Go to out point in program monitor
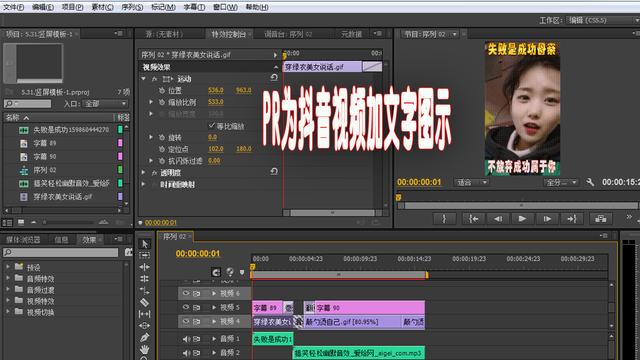 (572, 219)
